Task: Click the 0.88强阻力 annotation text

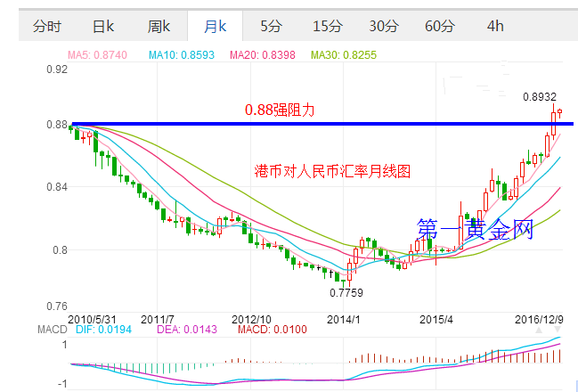Action: click(x=280, y=110)
